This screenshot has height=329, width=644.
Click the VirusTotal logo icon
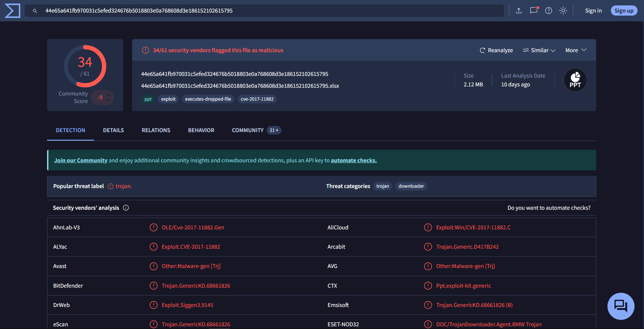point(13,11)
